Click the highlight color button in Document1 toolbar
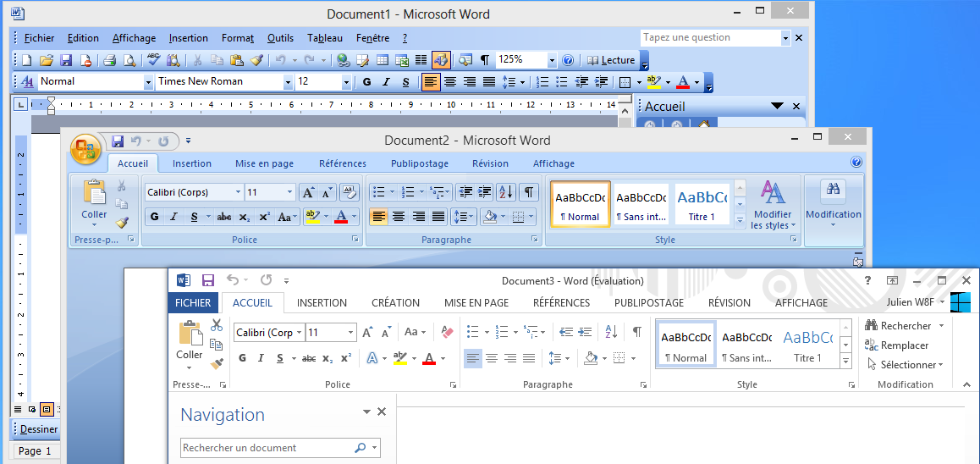The image size is (980, 464). [x=654, y=81]
